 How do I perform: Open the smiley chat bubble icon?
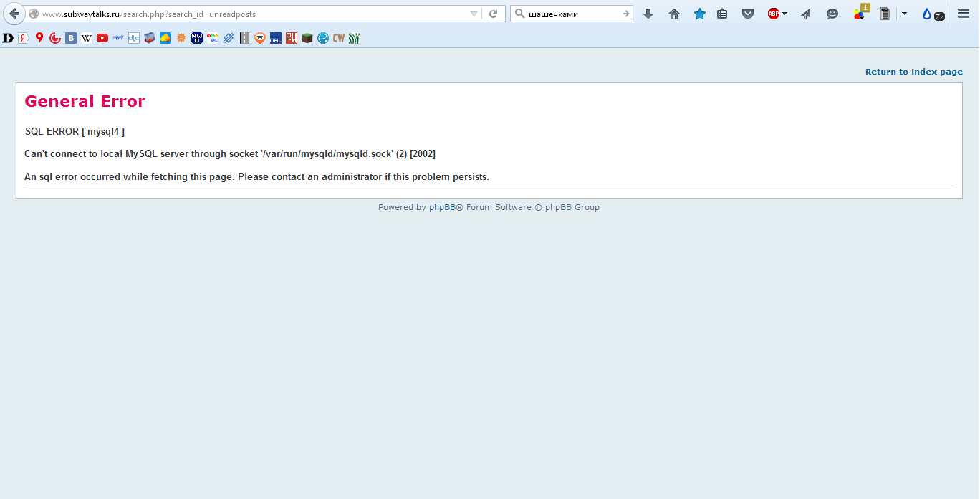[x=832, y=14]
